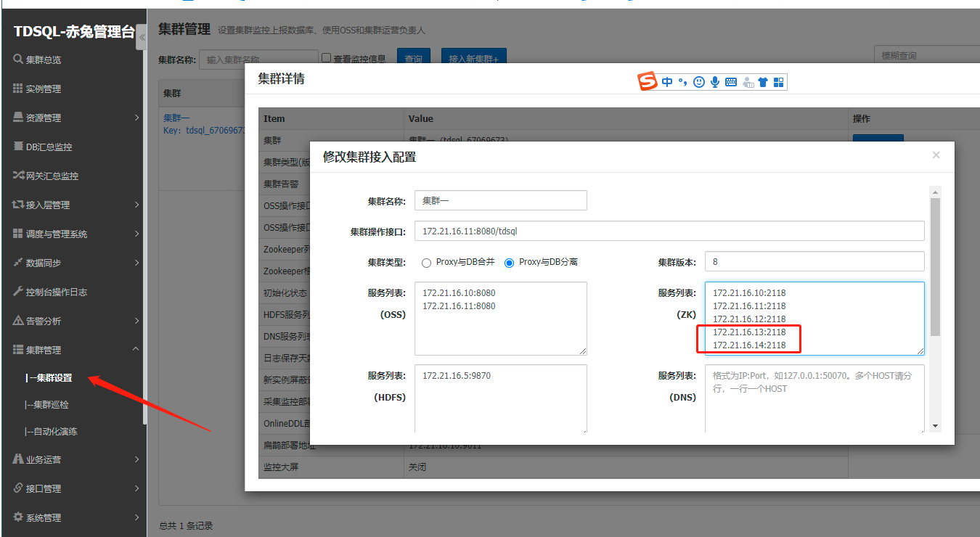
Task: Click the 集群操作接口 input field
Action: (669, 231)
